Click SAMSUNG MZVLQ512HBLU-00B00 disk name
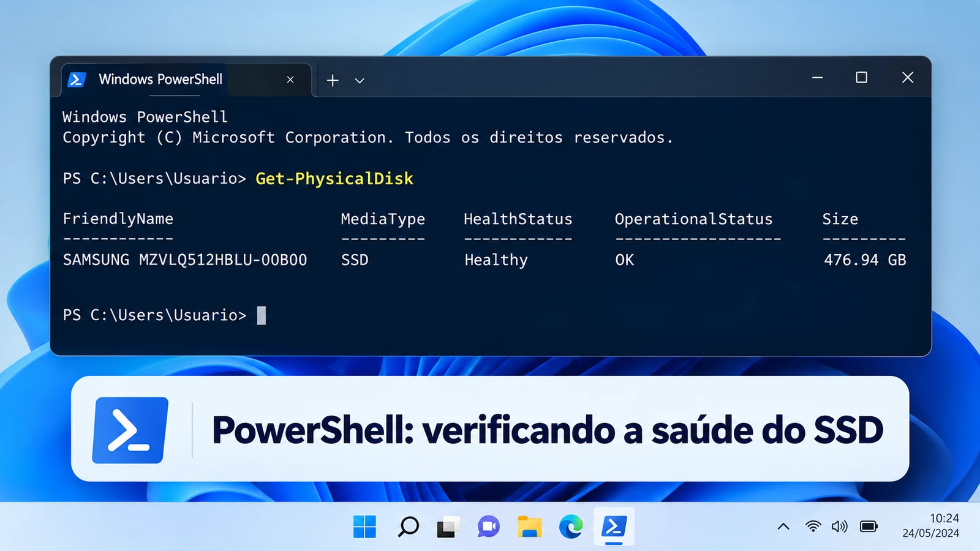This screenshot has height=551, width=980. [x=185, y=260]
